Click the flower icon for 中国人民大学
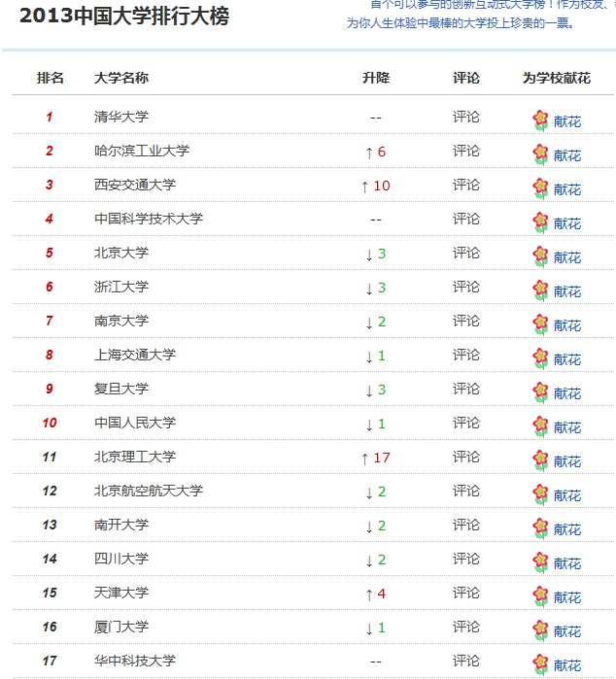 pyautogui.click(x=540, y=426)
